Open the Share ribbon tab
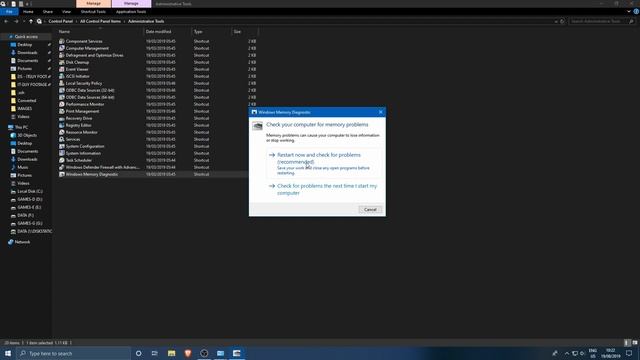 coord(48,11)
